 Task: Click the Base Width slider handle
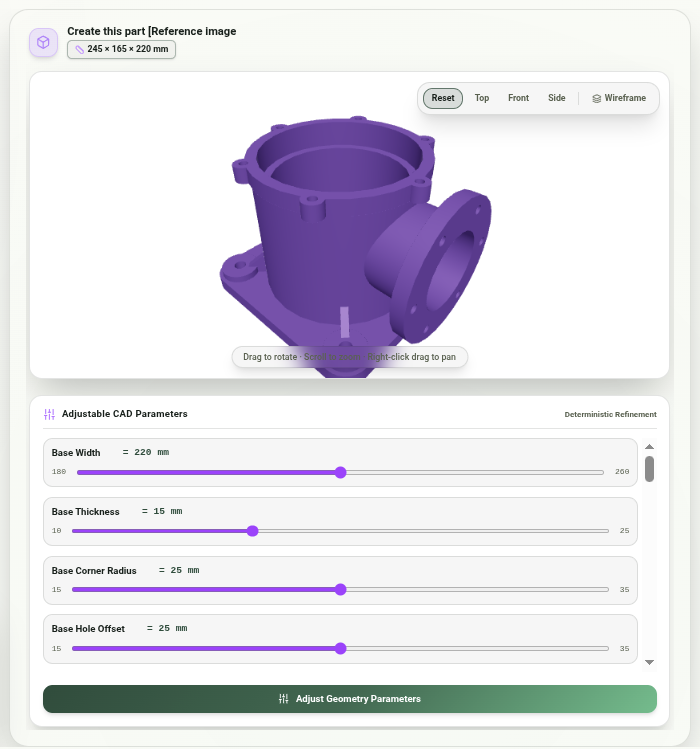click(340, 472)
